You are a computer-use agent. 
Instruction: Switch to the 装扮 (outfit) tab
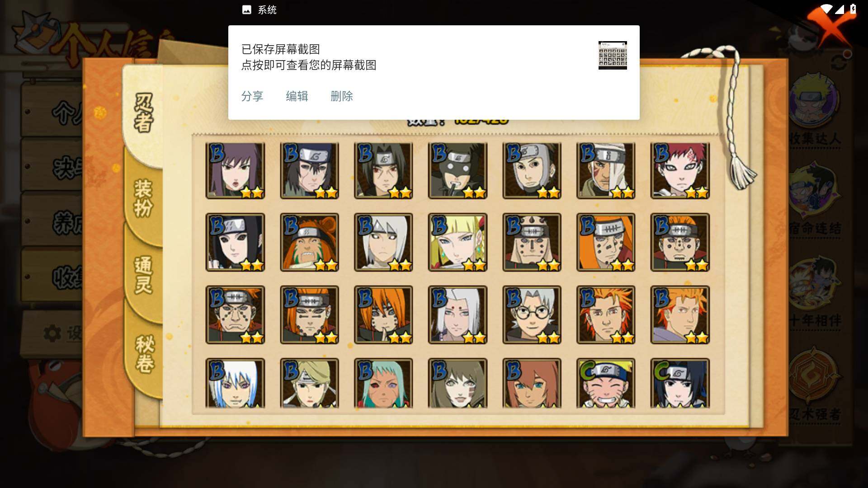coord(143,198)
